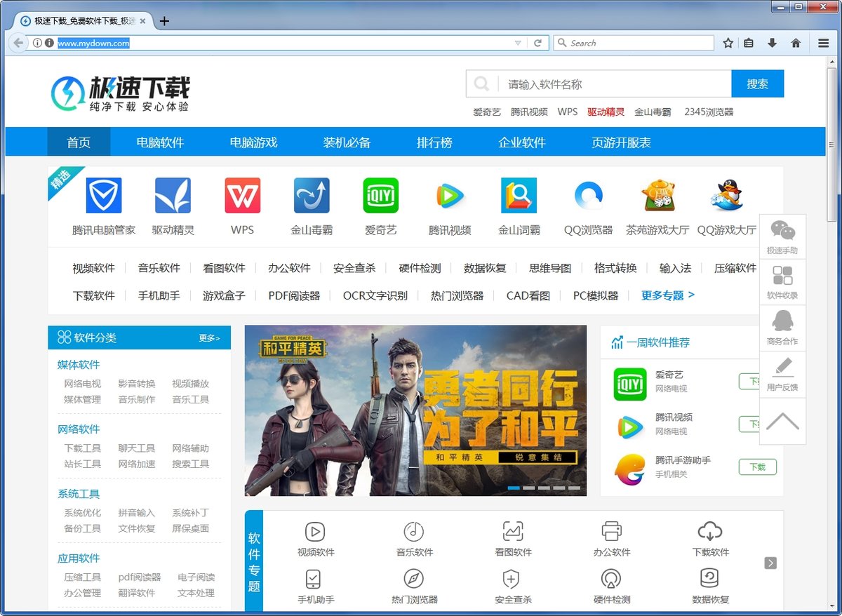Open 腾讯电脑管家 from the featured apps row
Image resolution: width=842 pixels, height=616 pixels.
point(102,195)
